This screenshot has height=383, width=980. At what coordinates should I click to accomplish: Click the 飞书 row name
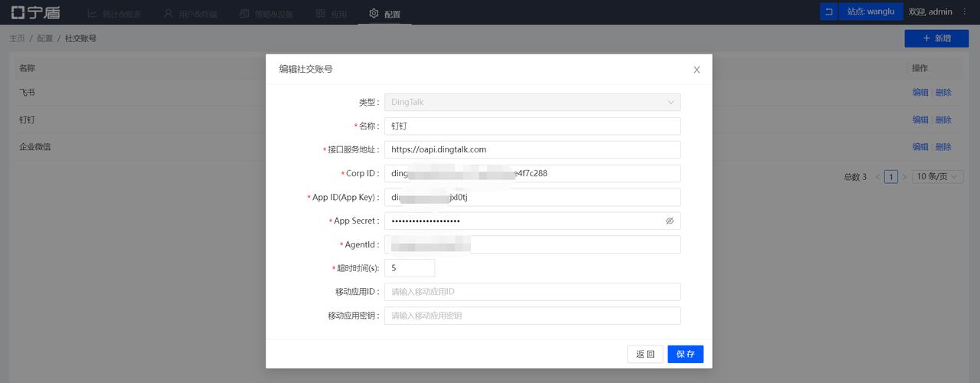[x=27, y=93]
